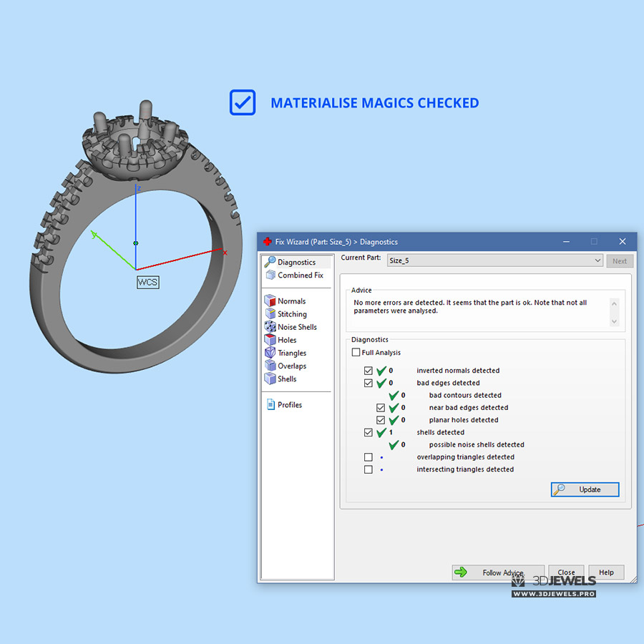
Task: Click the Triangles icon
Action: tap(270, 352)
